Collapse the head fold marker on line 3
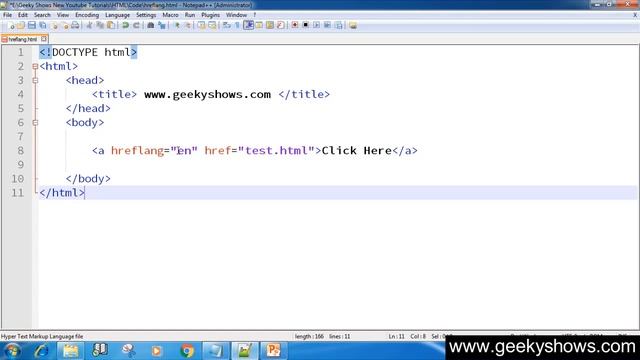 tap(35, 80)
